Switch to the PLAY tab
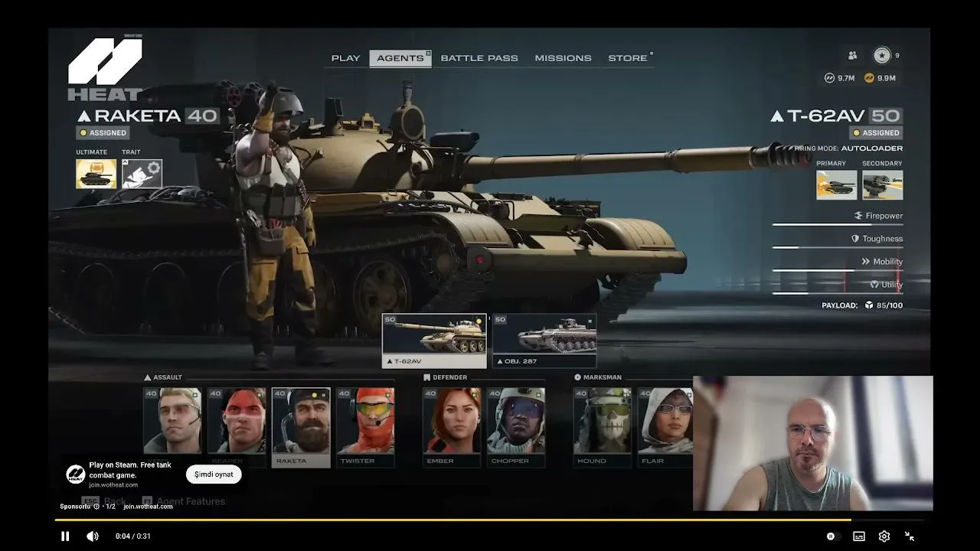The width and height of the screenshot is (980, 551). point(345,58)
